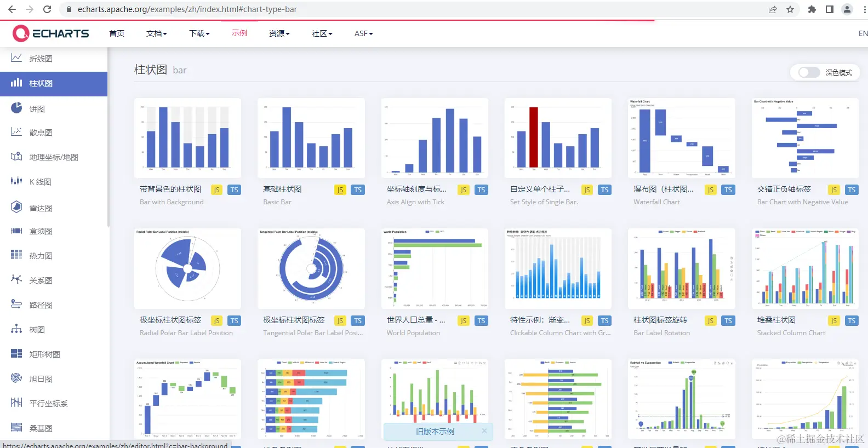Select the treemap 矩形树图 icon
This screenshot has height=448, width=868.
pyautogui.click(x=16, y=353)
